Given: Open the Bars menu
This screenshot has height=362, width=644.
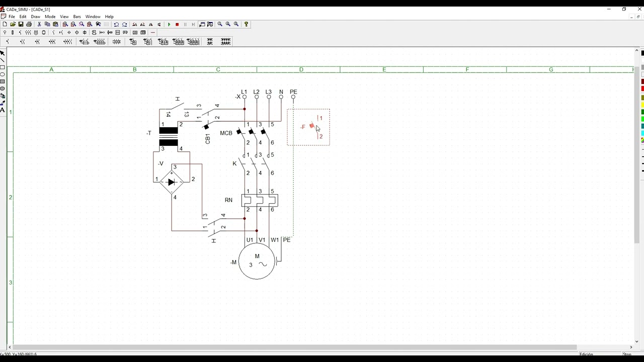Looking at the screenshot, I should [x=77, y=17].
